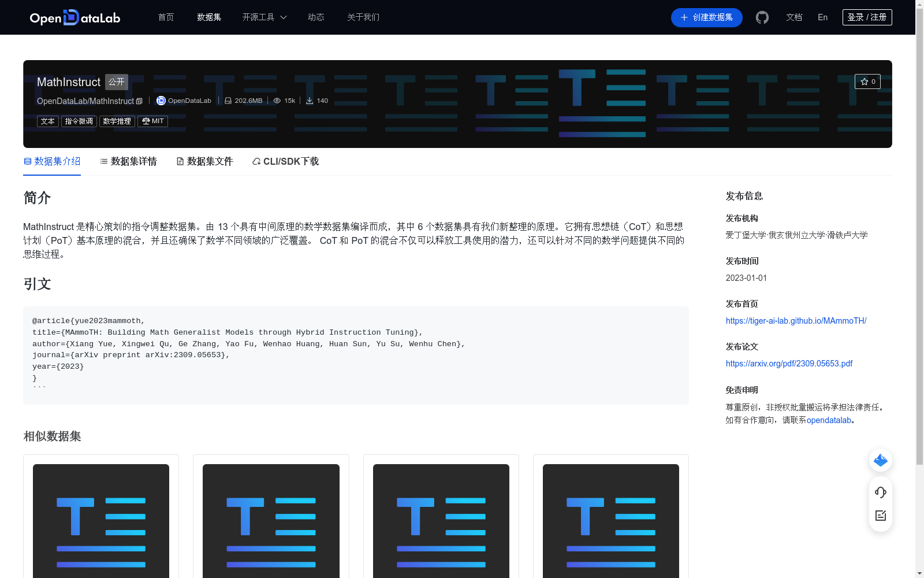Copy the dataset path OpenDataLab/MathInstruct
The height and width of the screenshot is (578, 924).
[x=139, y=101]
